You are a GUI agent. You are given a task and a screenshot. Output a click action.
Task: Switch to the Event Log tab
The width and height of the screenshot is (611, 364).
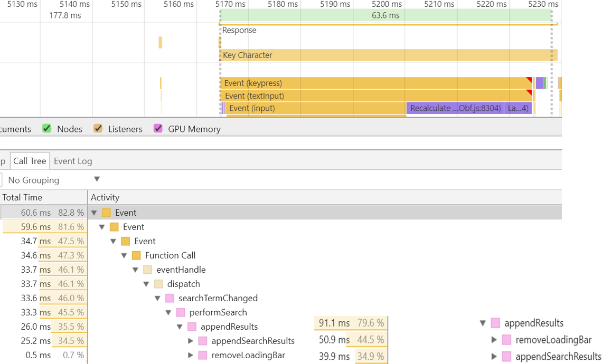73,161
